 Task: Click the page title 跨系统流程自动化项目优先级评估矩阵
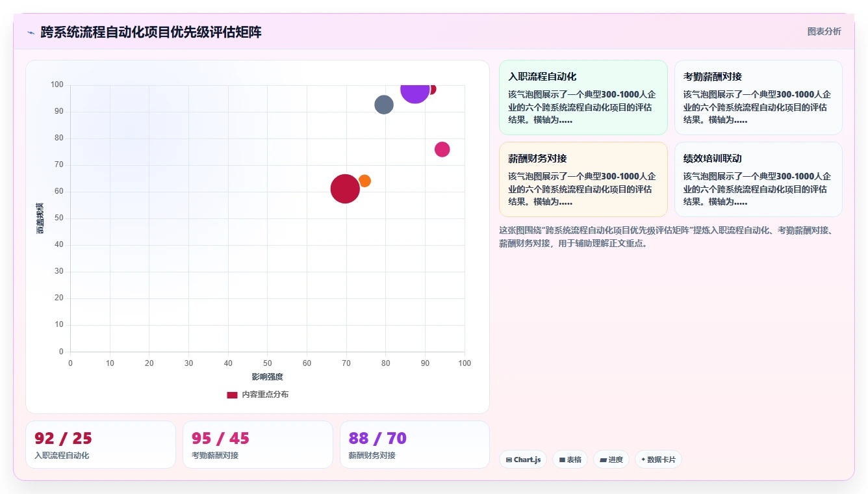pos(151,32)
